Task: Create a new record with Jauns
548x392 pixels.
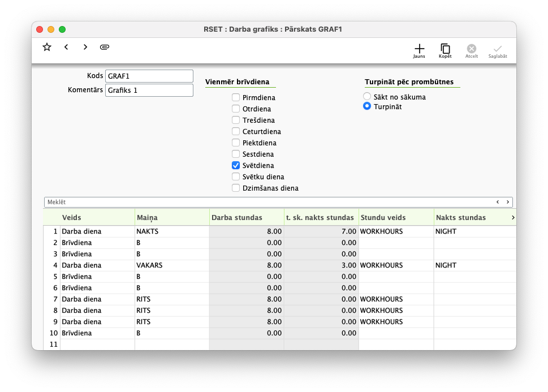Action: click(419, 51)
